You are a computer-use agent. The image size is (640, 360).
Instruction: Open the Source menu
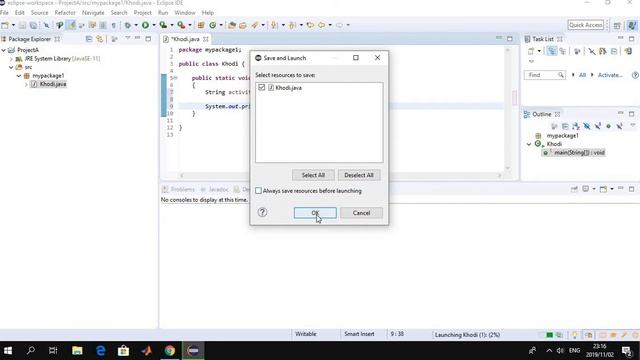(40, 13)
